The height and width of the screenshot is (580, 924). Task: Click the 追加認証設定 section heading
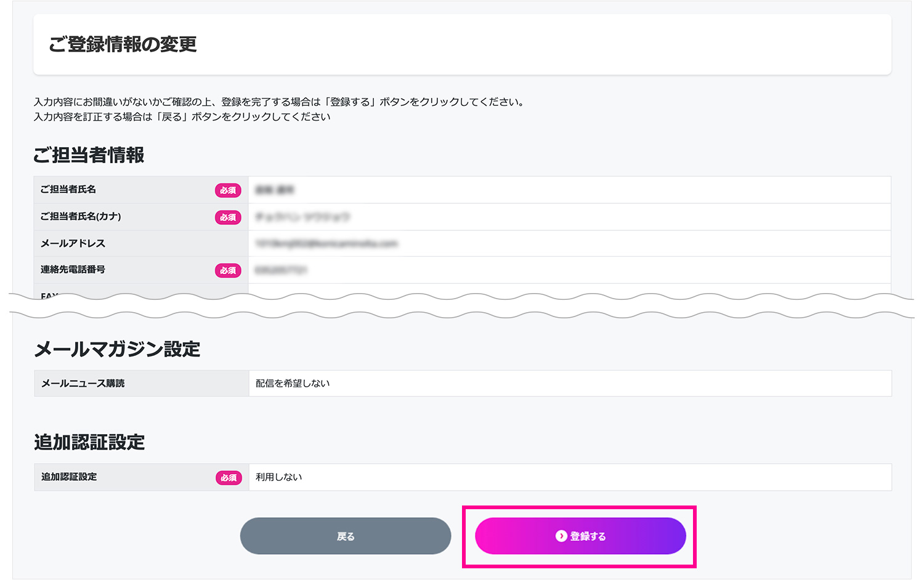(89, 442)
